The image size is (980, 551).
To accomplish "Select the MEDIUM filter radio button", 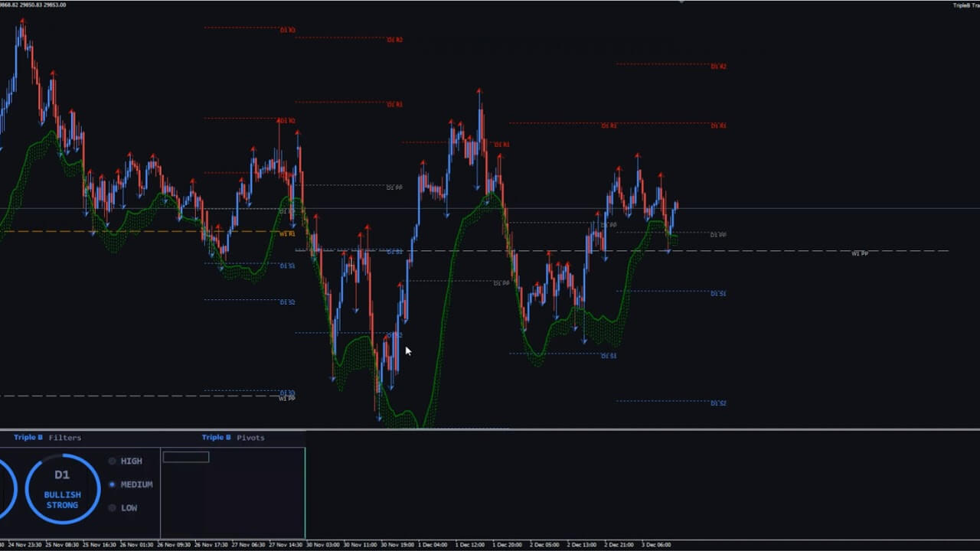I will point(113,484).
